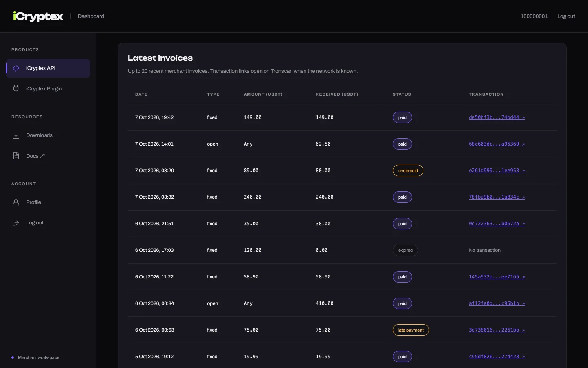Click the Status column header

[x=402, y=94]
